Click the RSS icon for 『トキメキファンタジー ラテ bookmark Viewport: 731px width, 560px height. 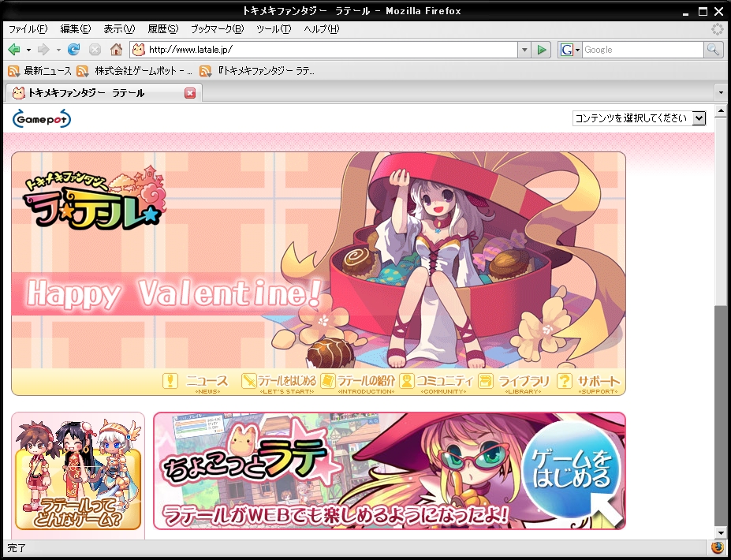pos(205,71)
